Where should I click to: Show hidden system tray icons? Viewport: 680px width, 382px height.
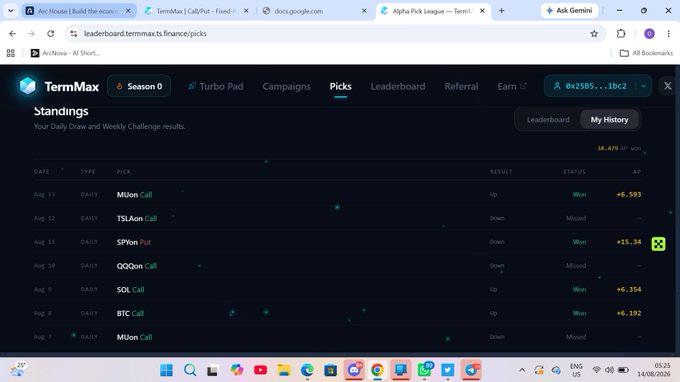click(522, 370)
